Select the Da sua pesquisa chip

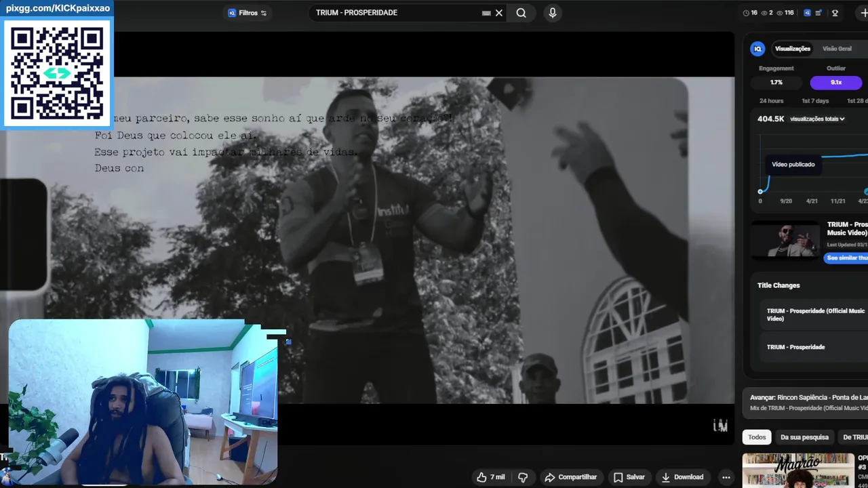point(804,437)
